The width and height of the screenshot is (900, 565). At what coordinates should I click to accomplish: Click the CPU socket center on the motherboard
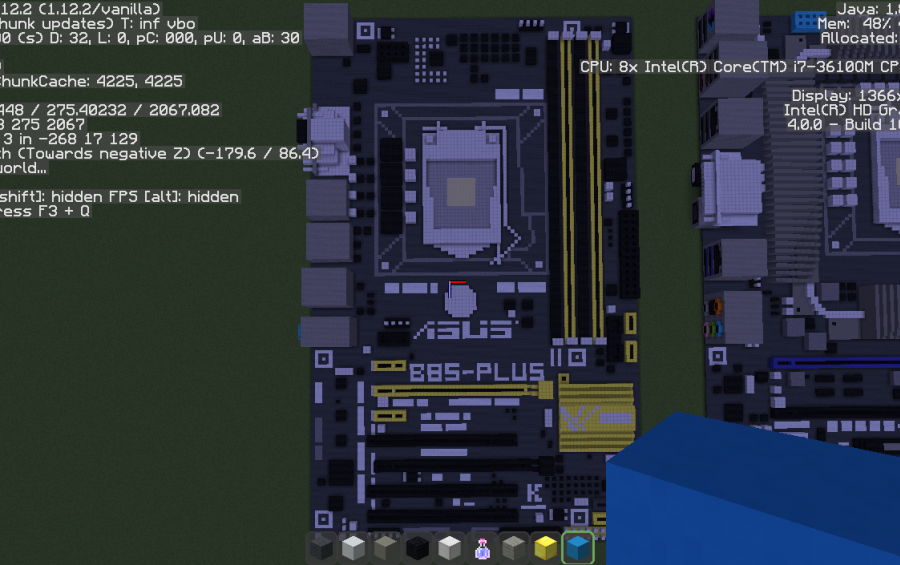[461, 191]
